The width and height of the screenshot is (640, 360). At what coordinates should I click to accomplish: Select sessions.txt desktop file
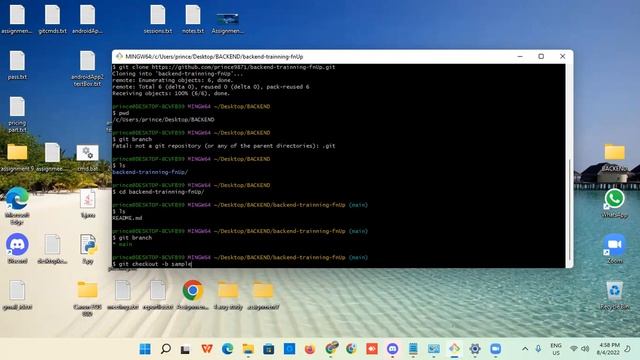coord(158,19)
